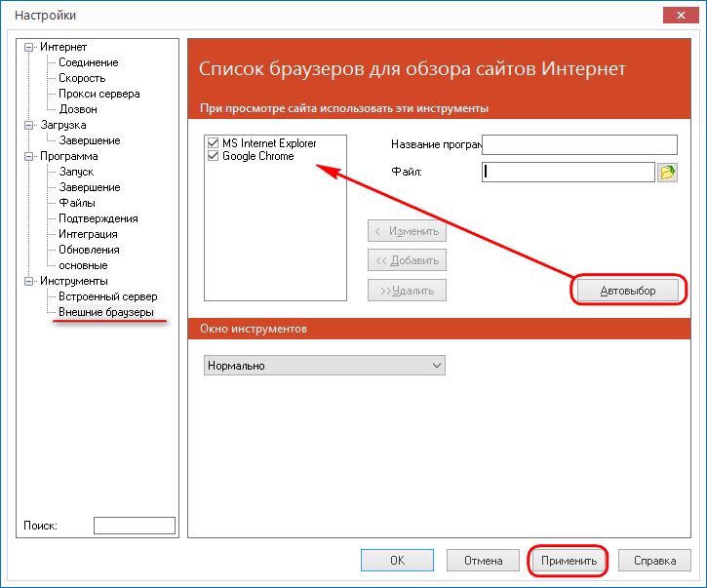
Task: Open help with Справка button
Action: [654, 561]
